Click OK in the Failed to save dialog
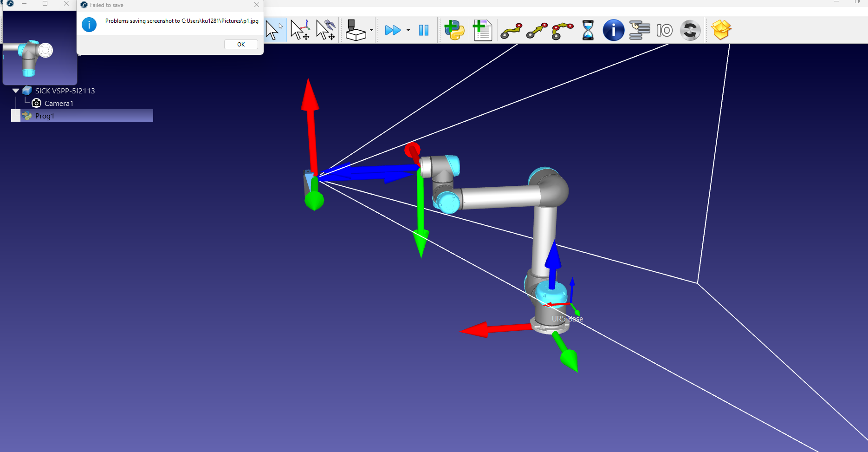This screenshot has height=452, width=868. (241, 45)
